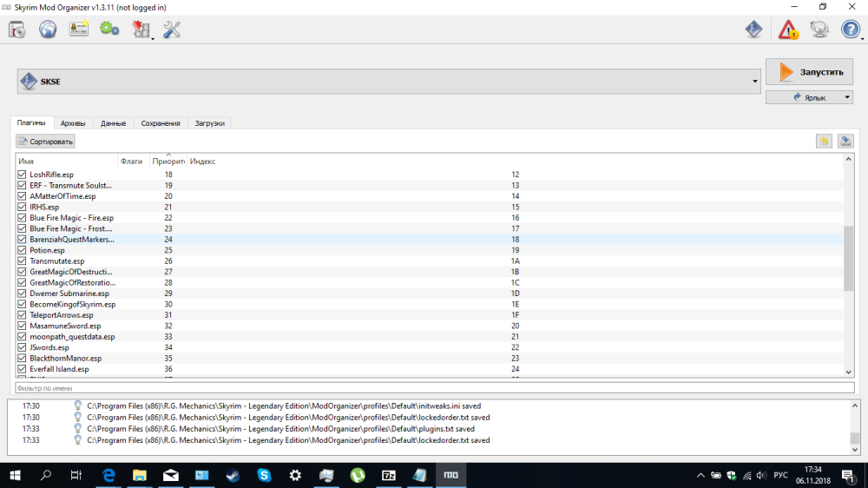Image resolution: width=868 pixels, height=488 pixels.
Task: Open Task View from taskbar
Action: (76, 475)
